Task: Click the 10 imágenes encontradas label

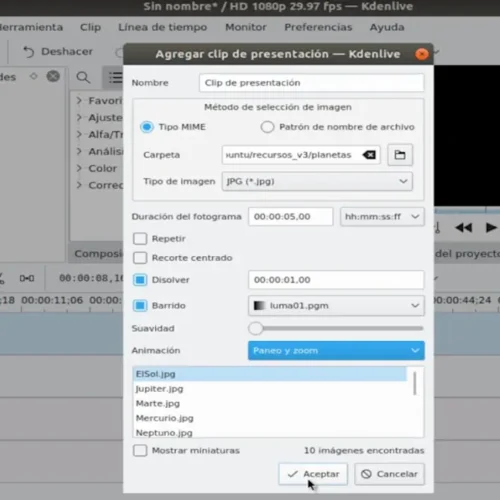Action: click(364, 450)
